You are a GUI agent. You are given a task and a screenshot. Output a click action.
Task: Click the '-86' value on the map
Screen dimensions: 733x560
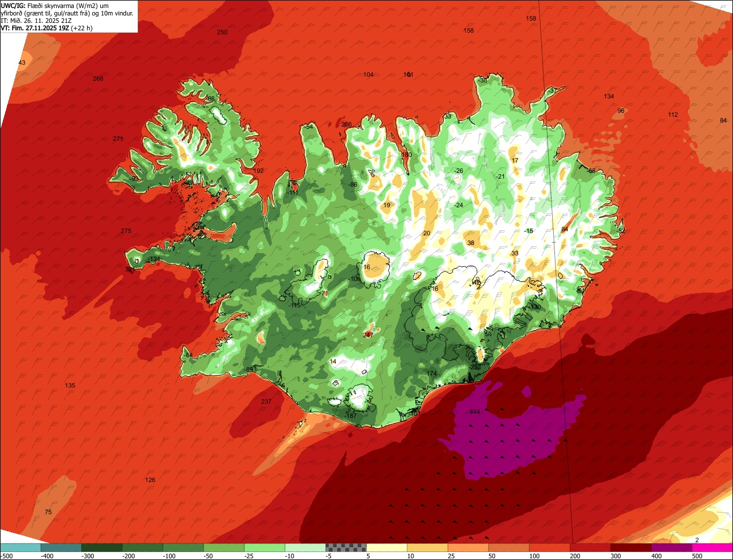pos(353,184)
